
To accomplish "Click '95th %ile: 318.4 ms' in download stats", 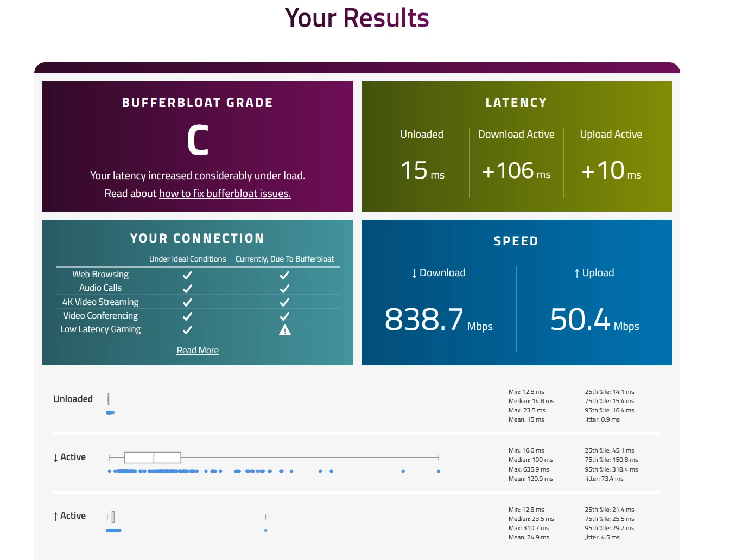I will (x=612, y=469).
